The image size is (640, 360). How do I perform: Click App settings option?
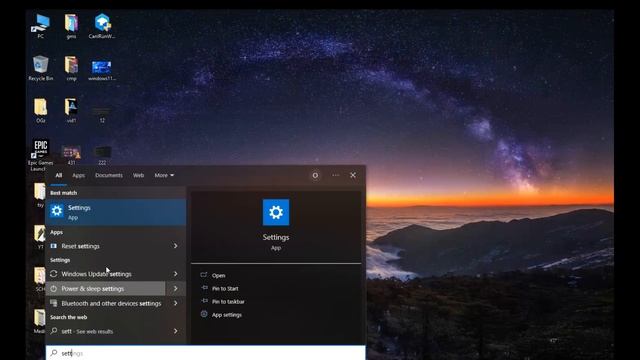click(227, 315)
